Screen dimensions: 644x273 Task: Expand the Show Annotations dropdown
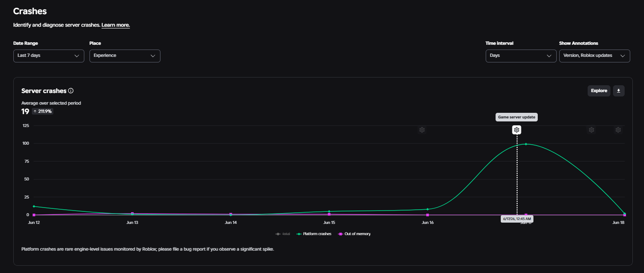coord(595,56)
